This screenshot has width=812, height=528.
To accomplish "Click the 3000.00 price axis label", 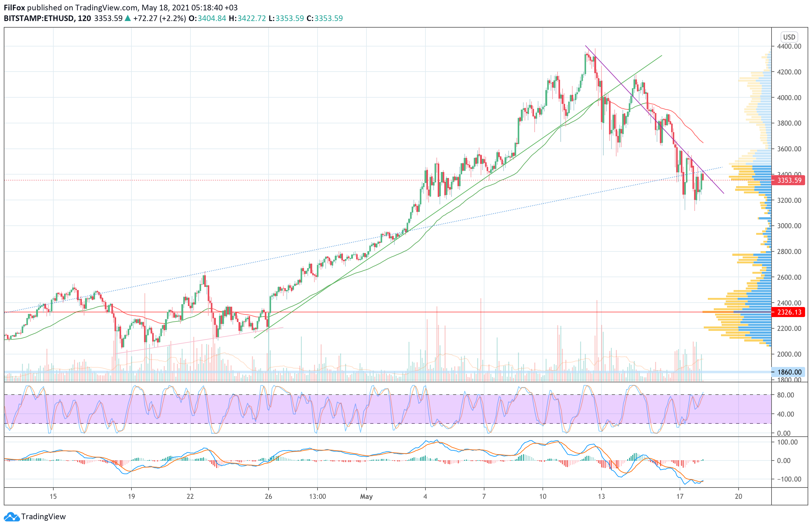I will click(789, 226).
